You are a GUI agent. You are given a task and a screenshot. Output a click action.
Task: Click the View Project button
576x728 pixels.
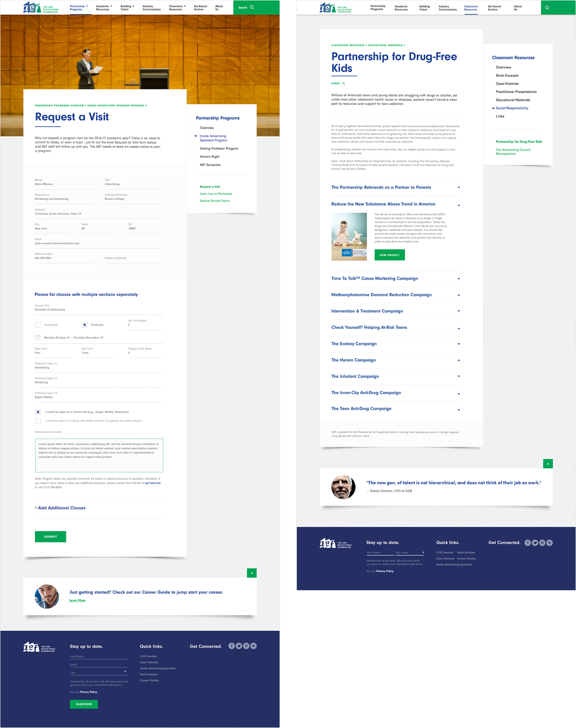390,255
